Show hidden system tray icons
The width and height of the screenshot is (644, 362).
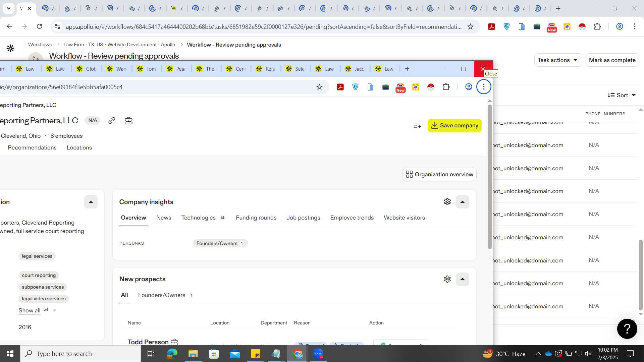(x=538, y=354)
